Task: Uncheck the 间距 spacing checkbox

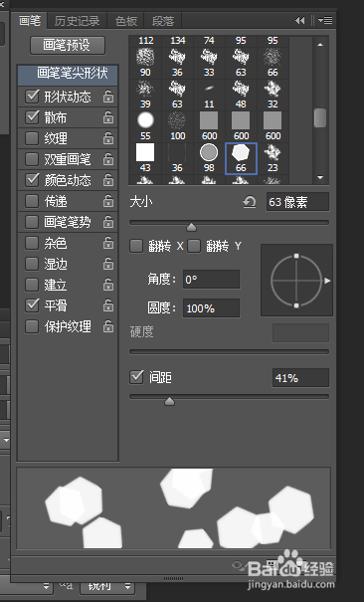Action: [136, 377]
